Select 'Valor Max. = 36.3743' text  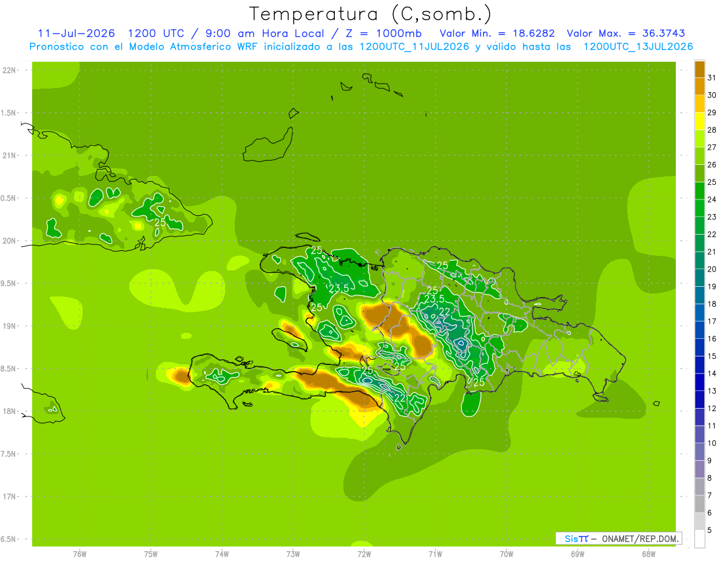(x=626, y=33)
